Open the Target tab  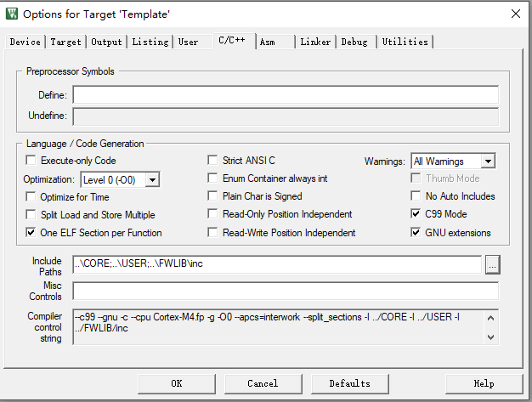(x=65, y=42)
